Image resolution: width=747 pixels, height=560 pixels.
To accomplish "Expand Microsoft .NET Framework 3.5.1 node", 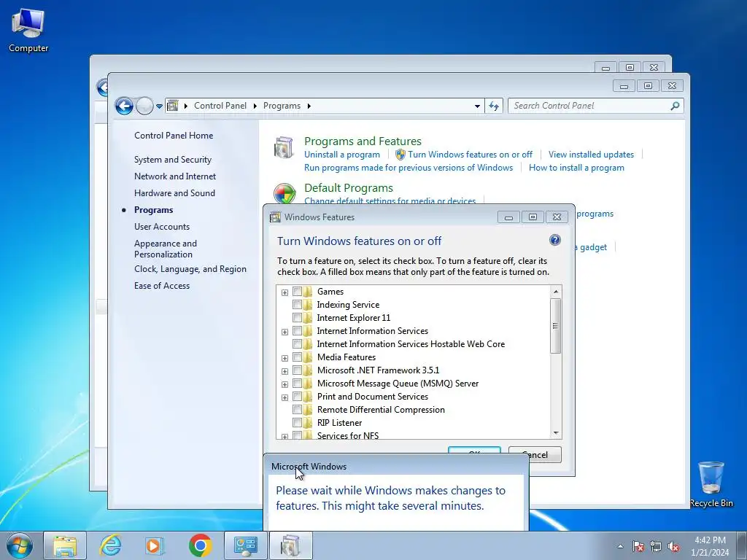I will pyautogui.click(x=285, y=371).
